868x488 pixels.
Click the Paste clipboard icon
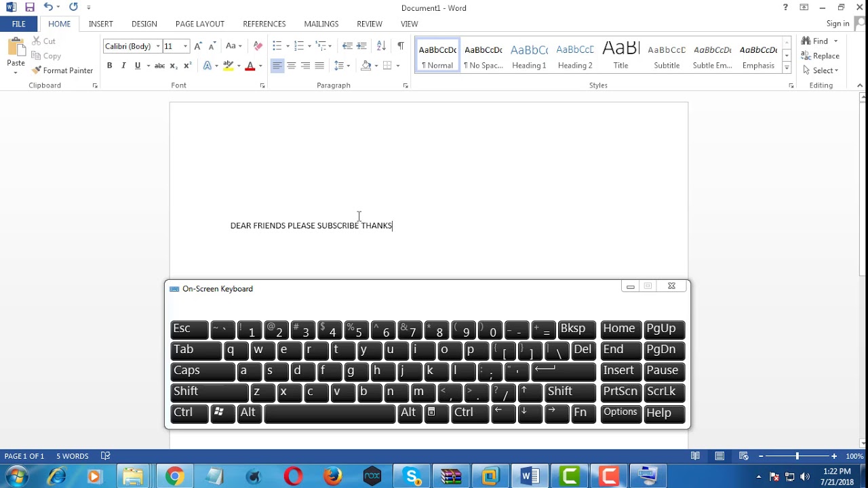coord(15,47)
